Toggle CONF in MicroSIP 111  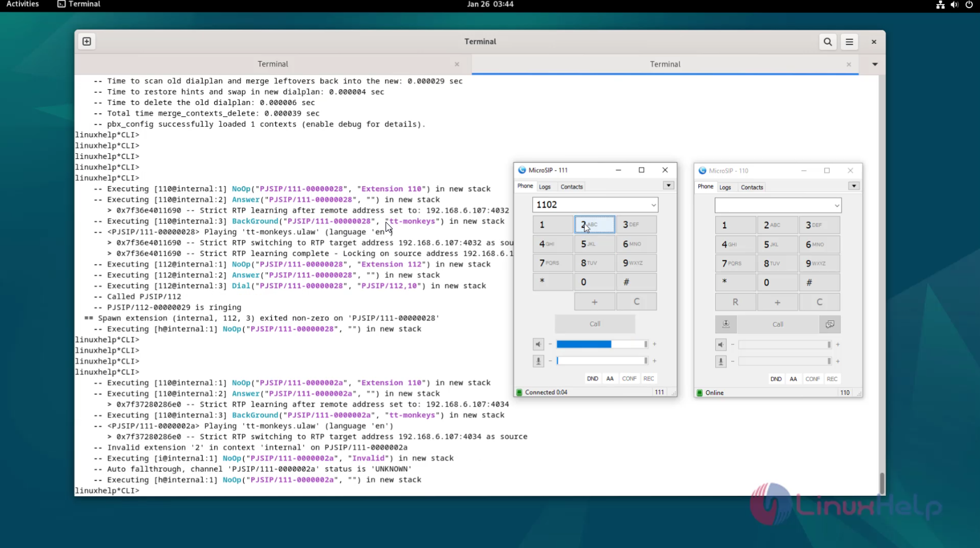tap(629, 378)
